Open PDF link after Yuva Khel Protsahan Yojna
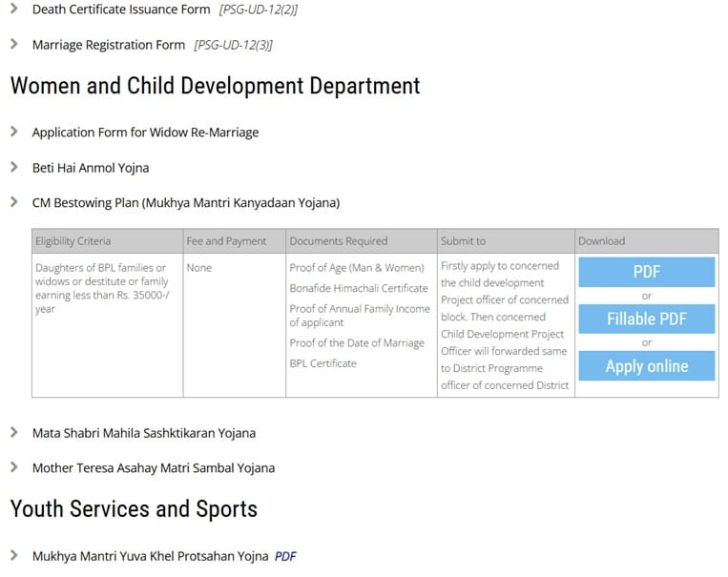This screenshot has width=728, height=577. (x=285, y=556)
